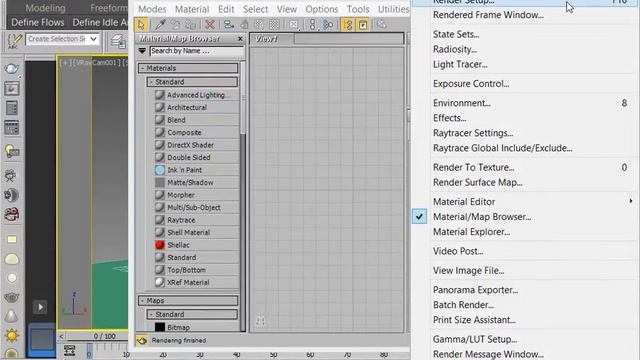This screenshot has width=640, height=360.
Task: Click the red X delete selected icon
Action: pos(210,24)
